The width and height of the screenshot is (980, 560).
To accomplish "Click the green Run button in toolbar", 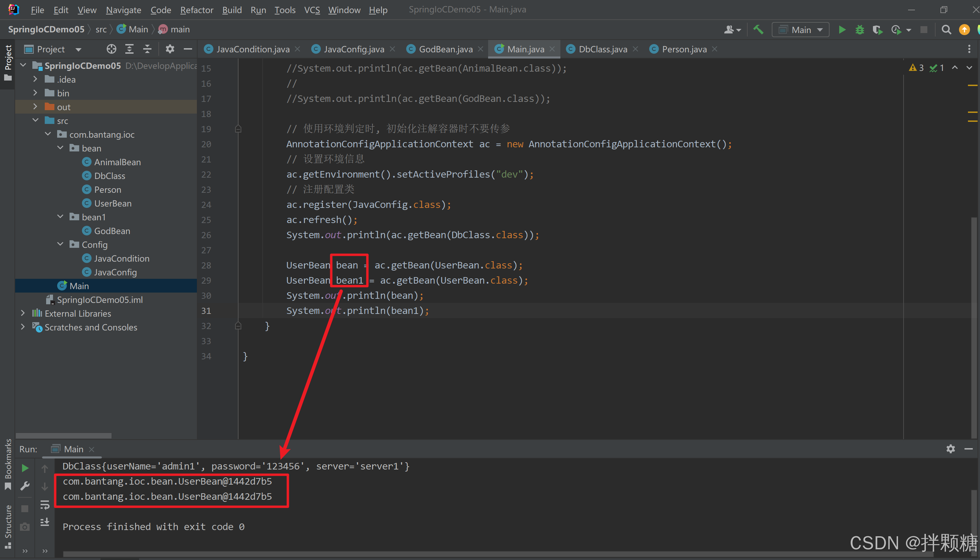I will click(842, 30).
